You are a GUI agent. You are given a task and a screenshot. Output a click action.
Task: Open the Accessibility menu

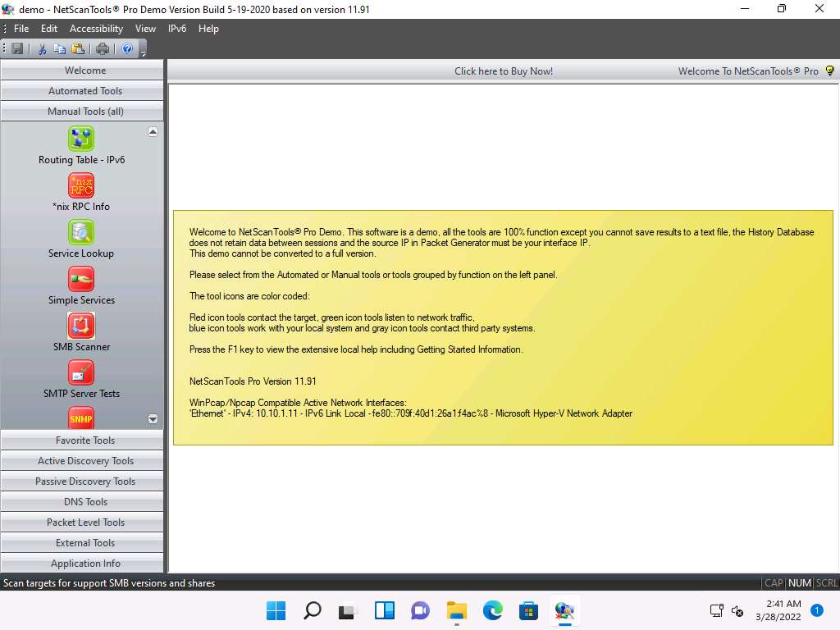96,29
